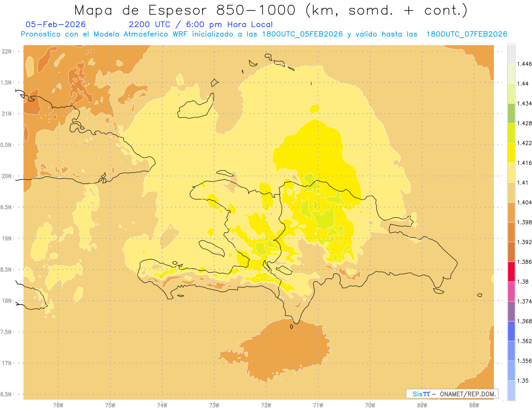Click the time '2200 UTC / 6:00 pm Hora Local'

(200, 25)
